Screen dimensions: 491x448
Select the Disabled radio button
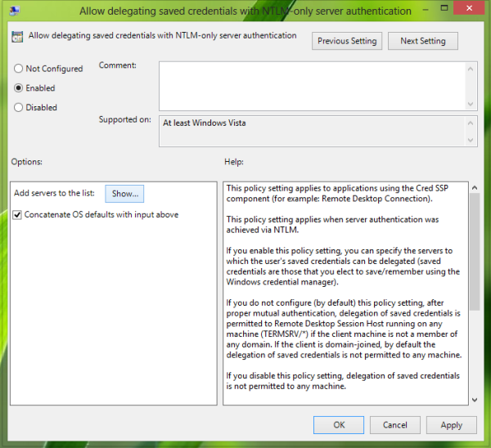click(19, 107)
